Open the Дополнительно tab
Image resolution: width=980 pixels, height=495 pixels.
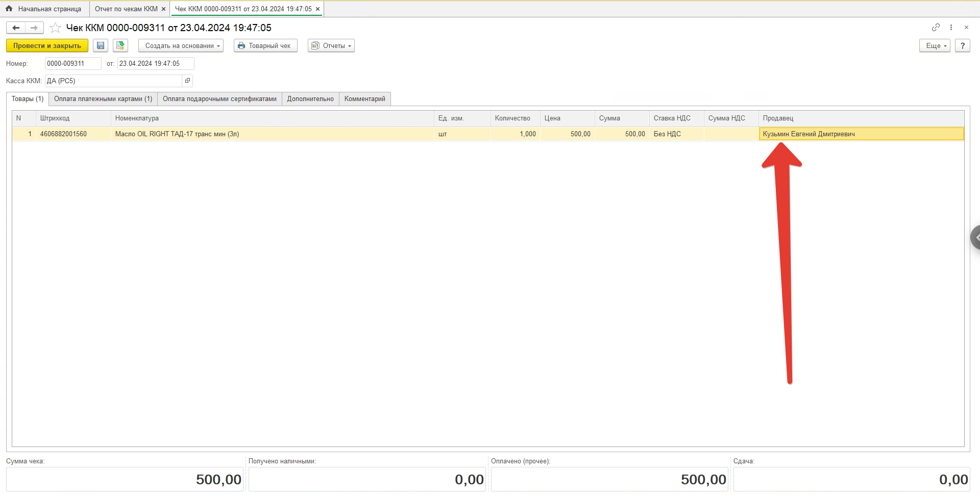pyautogui.click(x=310, y=98)
